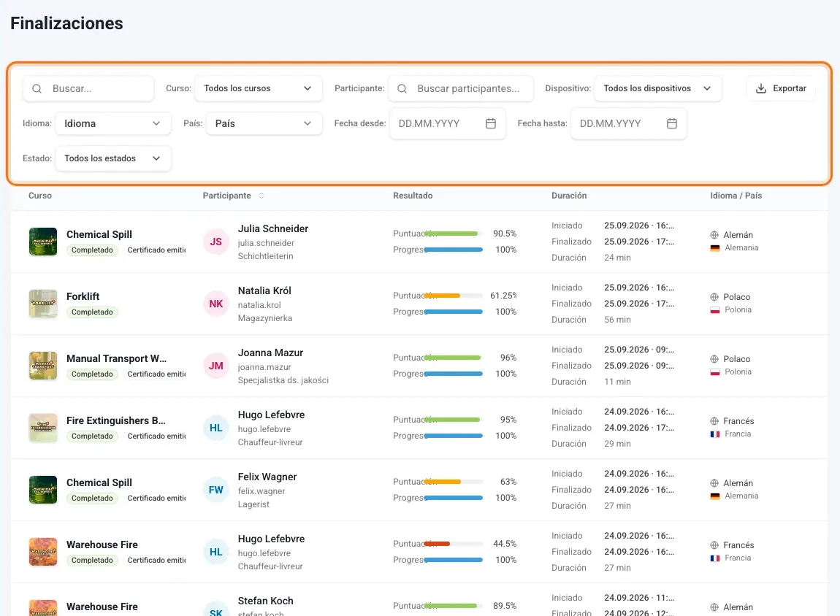Click Certificado emitido badge for Joanna Mazur
The image size is (840, 616).
(x=156, y=374)
